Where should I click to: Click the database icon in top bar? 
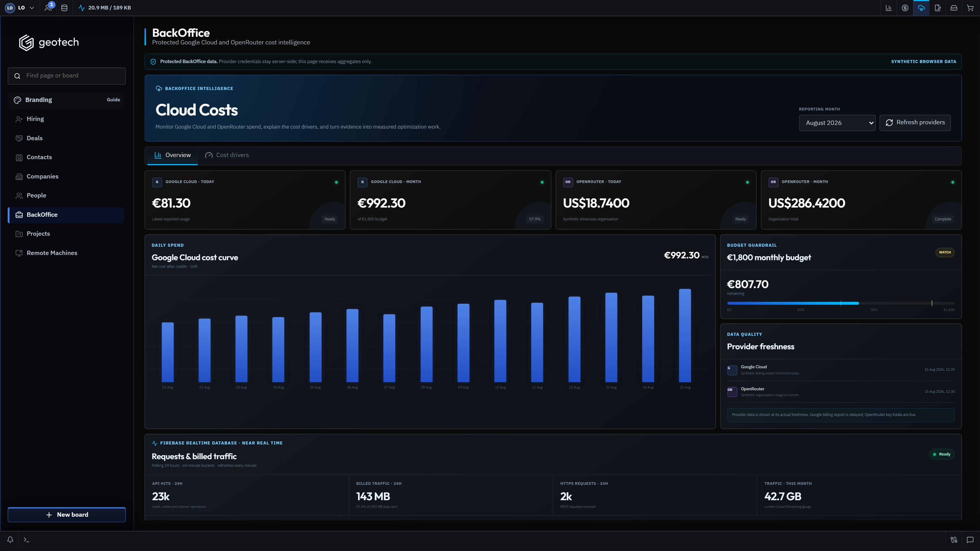[64, 8]
